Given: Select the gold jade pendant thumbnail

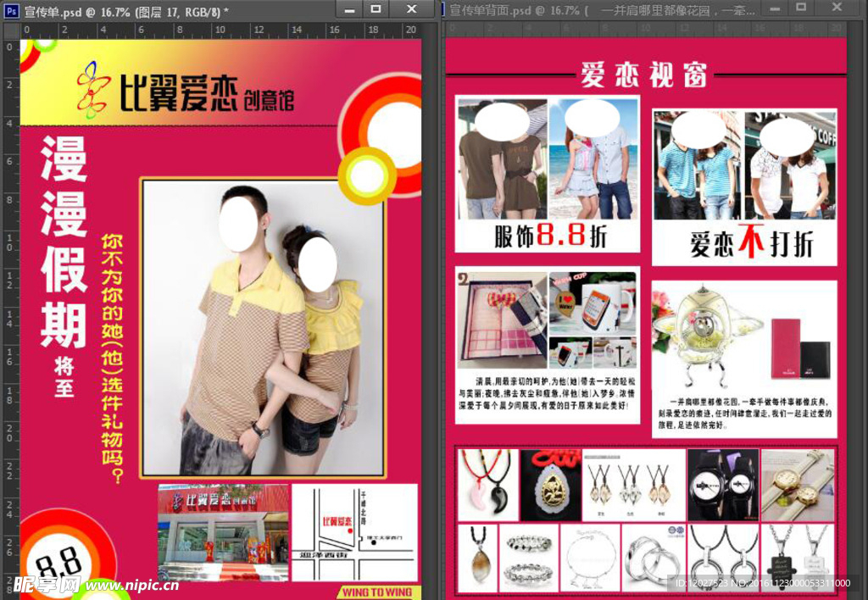Looking at the screenshot, I should [x=549, y=484].
